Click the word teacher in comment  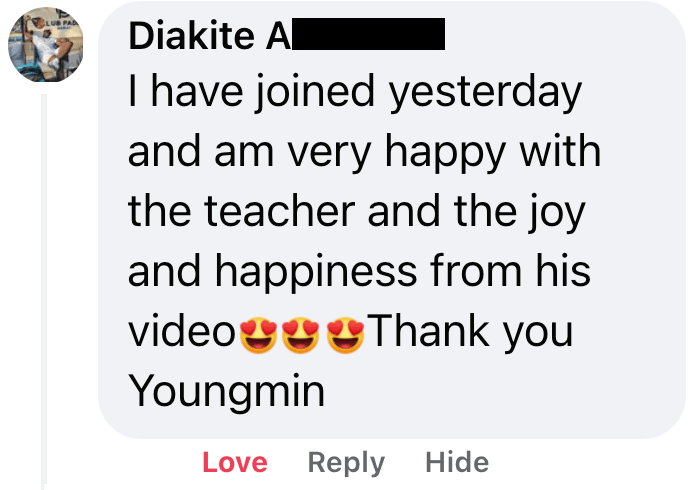[x=279, y=212]
